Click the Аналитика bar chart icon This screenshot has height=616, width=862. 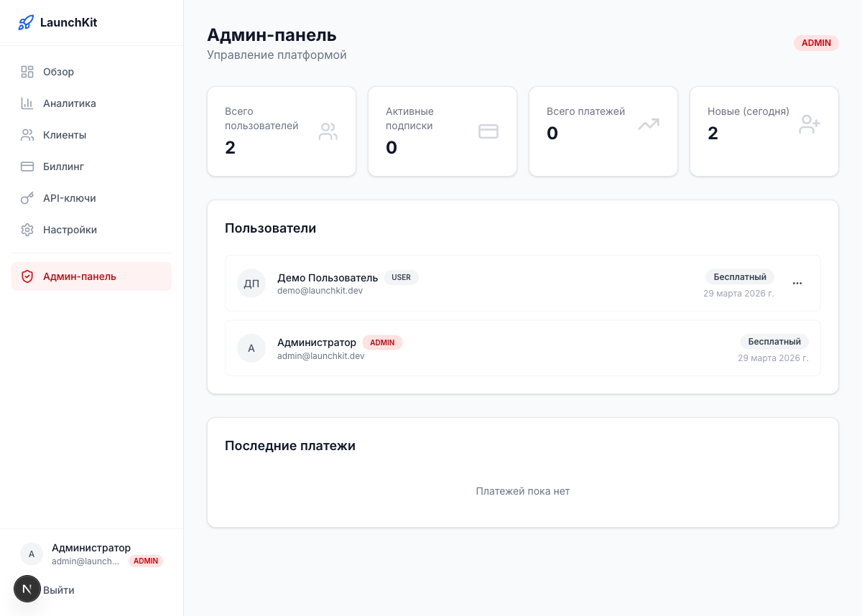click(27, 103)
